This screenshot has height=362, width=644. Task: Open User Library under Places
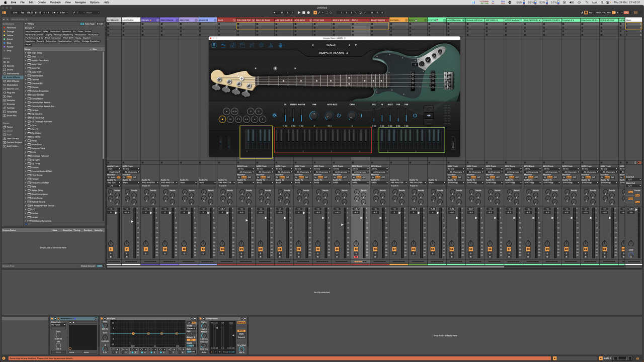pyautogui.click(x=13, y=138)
